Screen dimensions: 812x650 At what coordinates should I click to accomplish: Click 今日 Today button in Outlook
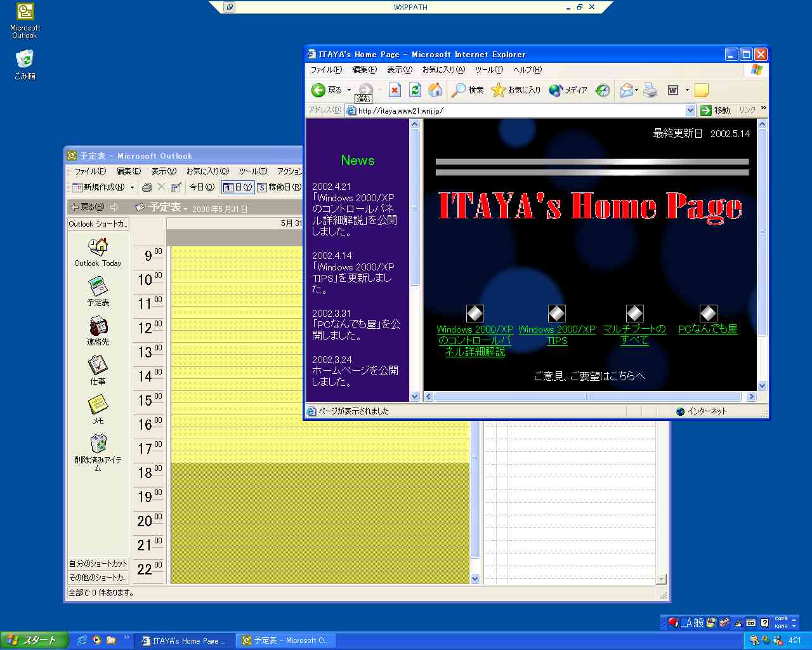pos(202,187)
